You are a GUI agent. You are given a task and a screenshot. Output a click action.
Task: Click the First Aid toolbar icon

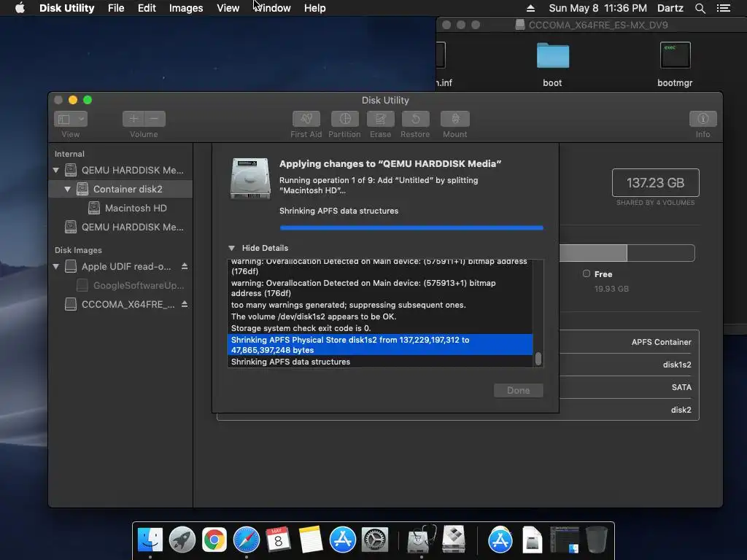[x=306, y=119]
